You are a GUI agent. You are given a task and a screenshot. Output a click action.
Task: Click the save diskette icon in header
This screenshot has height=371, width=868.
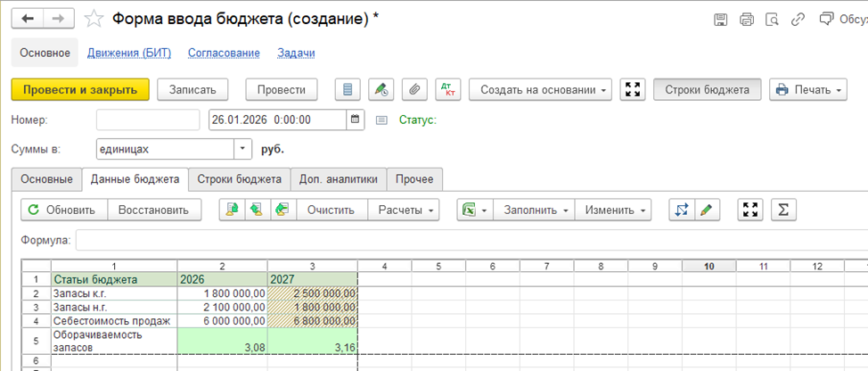click(720, 19)
